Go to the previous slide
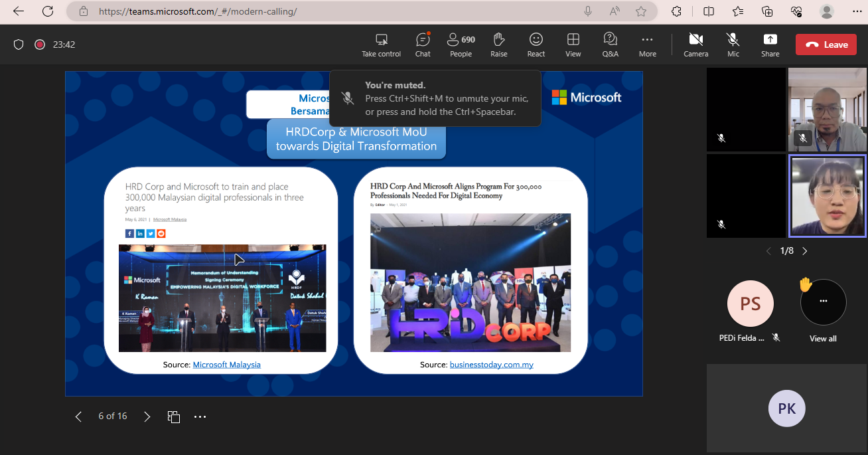868x455 pixels. tap(78, 416)
